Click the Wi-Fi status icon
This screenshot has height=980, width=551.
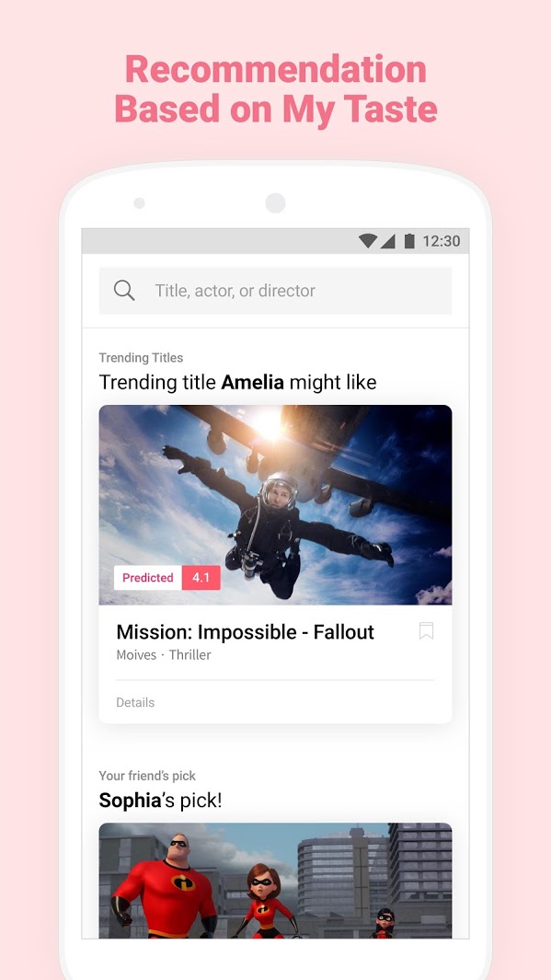click(368, 240)
